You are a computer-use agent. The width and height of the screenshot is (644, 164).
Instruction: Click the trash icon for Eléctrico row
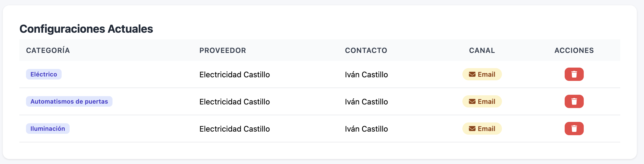(574, 74)
